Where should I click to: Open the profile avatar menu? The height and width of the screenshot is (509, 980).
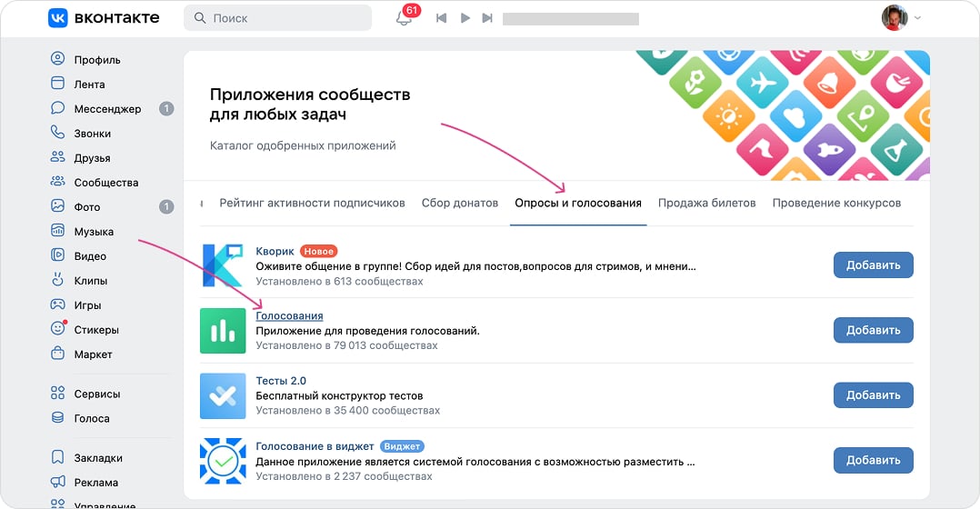point(895,17)
